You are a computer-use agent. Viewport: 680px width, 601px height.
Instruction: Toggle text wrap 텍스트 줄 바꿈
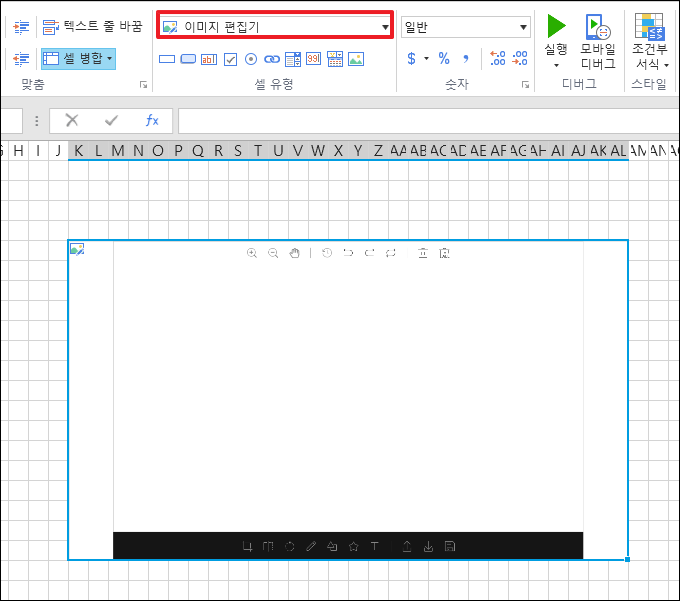(x=92, y=26)
